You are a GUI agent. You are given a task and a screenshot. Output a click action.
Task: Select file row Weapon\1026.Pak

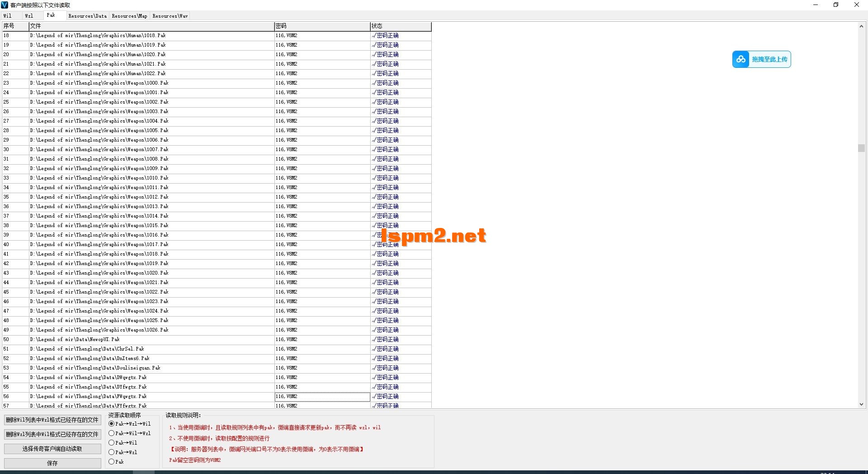pyautogui.click(x=151, y=330)
